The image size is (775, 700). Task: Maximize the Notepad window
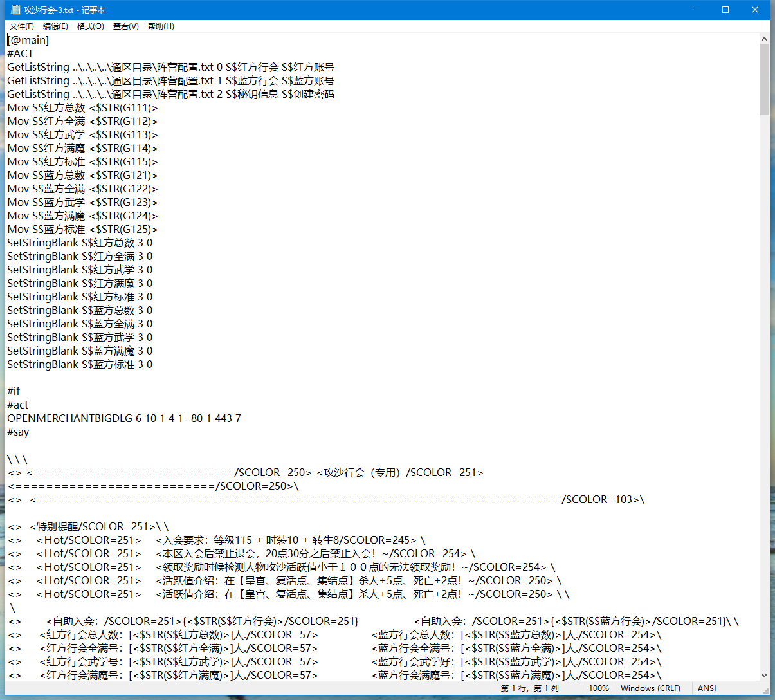click(x=725, y=10)
